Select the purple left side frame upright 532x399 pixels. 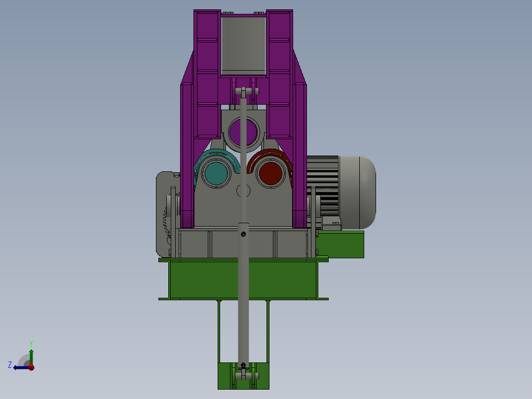pos(187,156)
